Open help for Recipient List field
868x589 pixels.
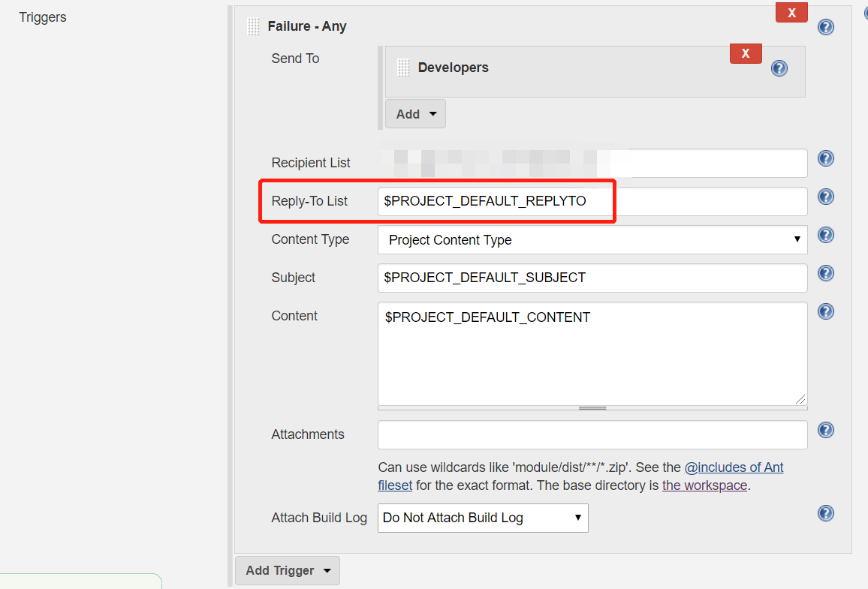click(x=825, y=159)
